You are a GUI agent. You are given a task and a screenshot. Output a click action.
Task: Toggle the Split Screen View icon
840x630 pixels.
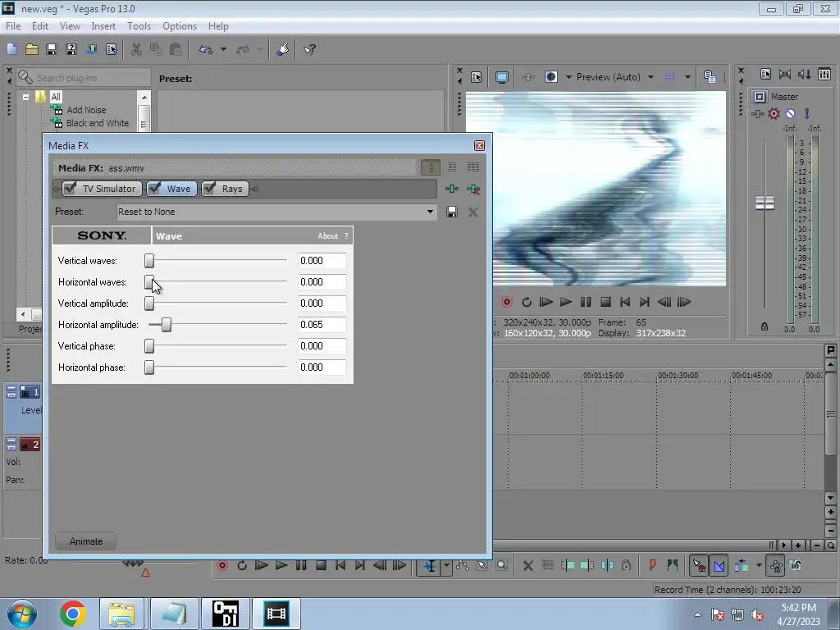(550, 76)
